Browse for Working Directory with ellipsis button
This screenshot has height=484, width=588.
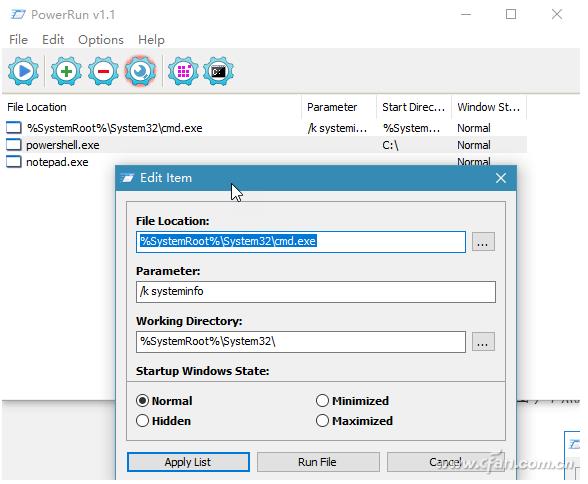483,342
